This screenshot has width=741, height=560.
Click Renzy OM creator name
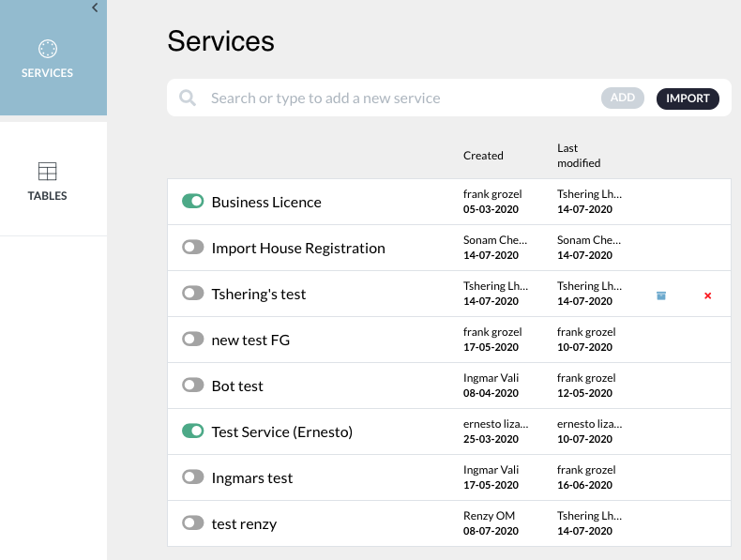point(489,516)
